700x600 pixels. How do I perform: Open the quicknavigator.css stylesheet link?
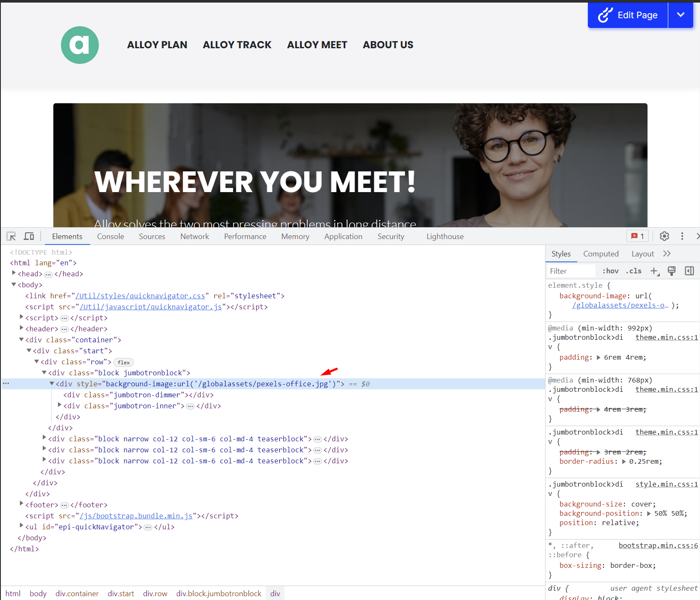coord(140,296)
